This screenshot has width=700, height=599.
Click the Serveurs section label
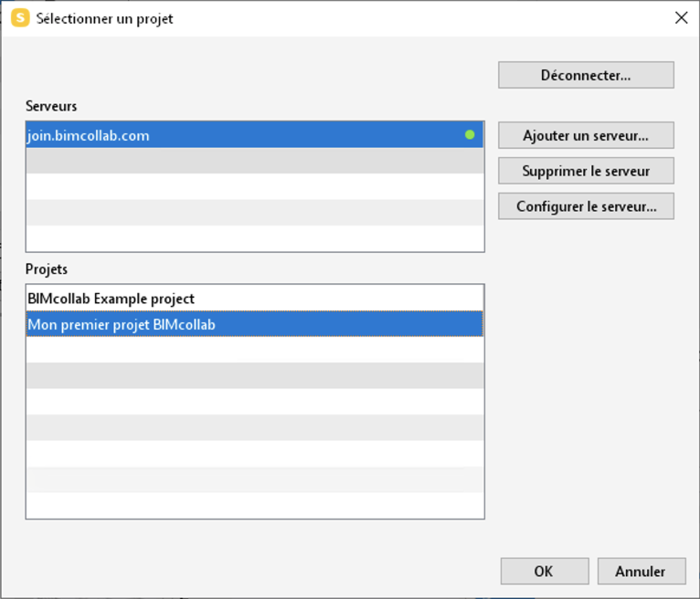point(51,106)
